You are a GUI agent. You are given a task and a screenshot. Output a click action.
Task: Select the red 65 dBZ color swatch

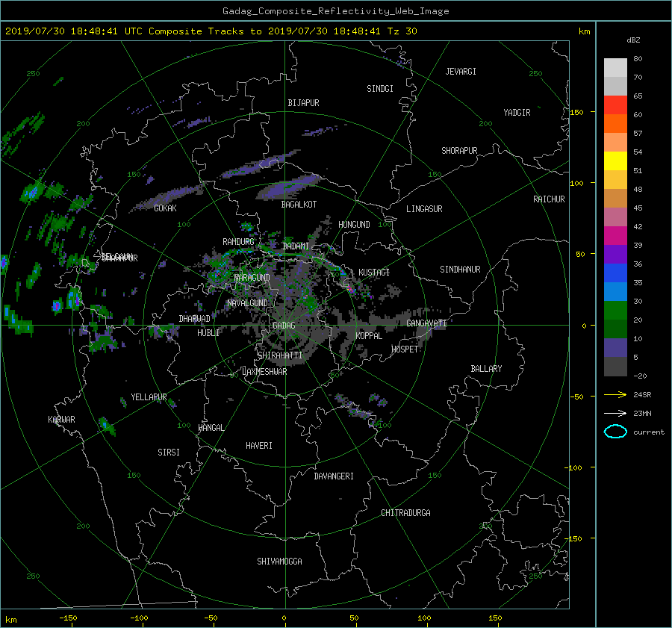pyautogui.click(x=615, y=105)
